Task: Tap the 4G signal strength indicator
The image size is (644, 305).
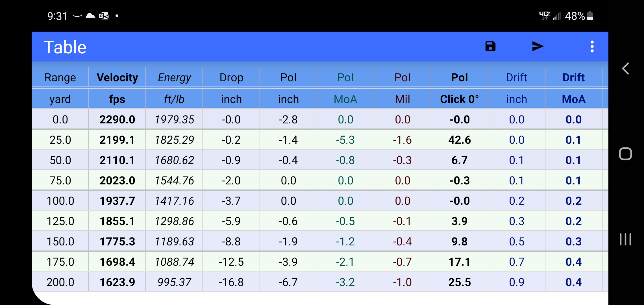Action: coord(550,16)
